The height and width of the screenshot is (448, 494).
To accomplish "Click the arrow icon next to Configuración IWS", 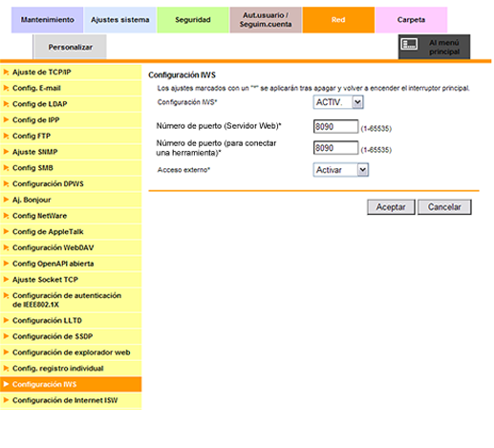I will click(6, 384).
